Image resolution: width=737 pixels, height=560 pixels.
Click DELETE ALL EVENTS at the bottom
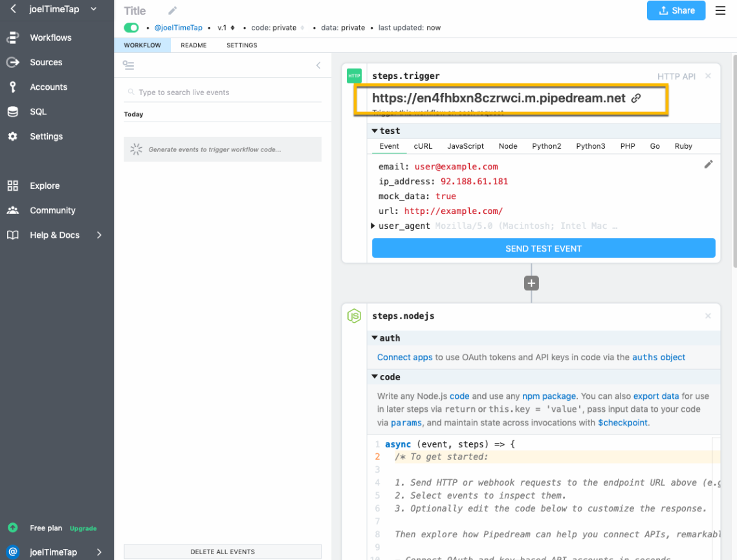[x=223, y=551]
